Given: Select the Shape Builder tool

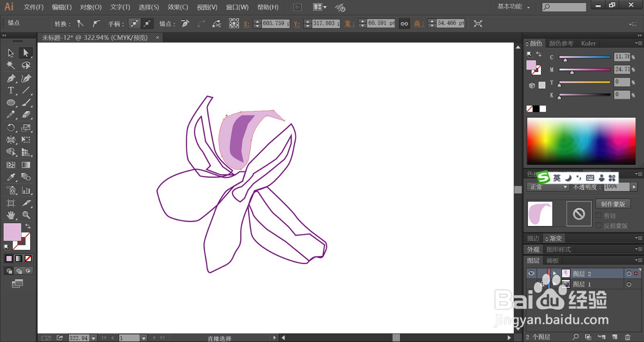Looking at the screenshot, I should tap(11, 152).
